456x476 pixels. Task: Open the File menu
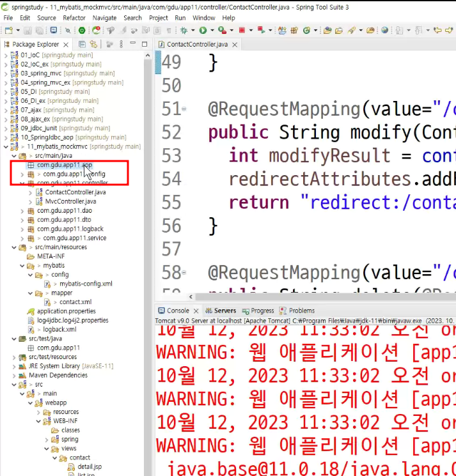[x=8, y=18]
